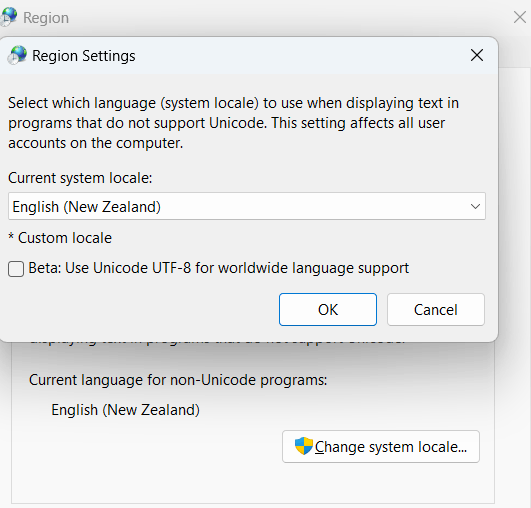Viewport: 531px width, 508px height.
Task: Click the UAC shield icon on Change system locale
Action: click(303, 446)
